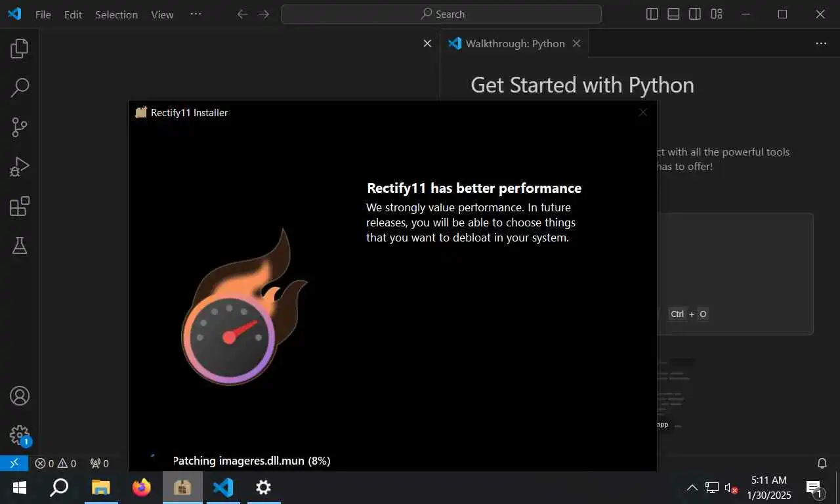Open the Explorer view in VS Code
Screen dimensions: 840x504
click(20, 48)
